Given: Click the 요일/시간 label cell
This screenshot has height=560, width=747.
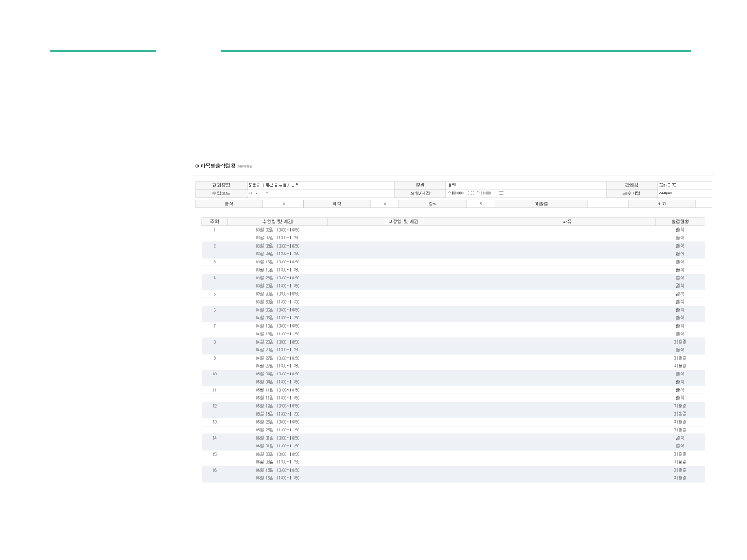Looking at the screenshot, I should pos(420,194).
